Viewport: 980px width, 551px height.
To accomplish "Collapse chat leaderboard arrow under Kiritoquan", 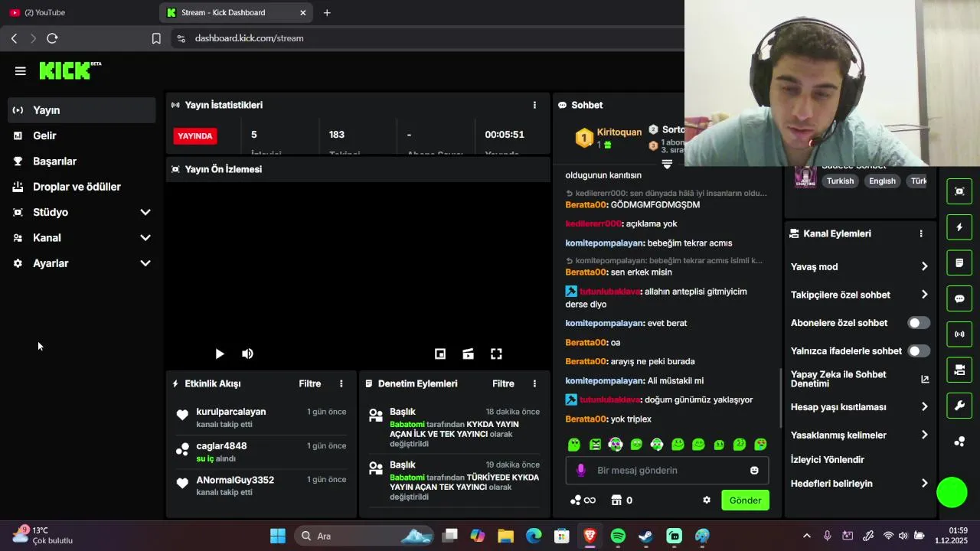I will (667, 164).
